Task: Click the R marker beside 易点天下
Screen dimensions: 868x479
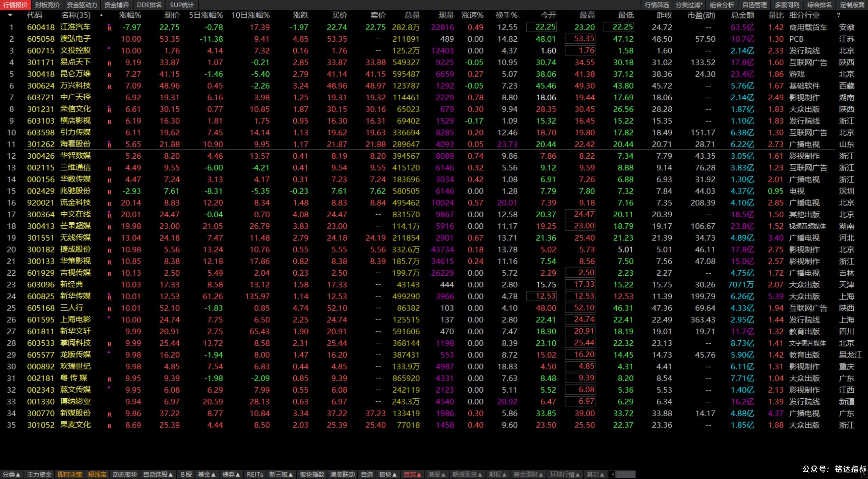Action: tap(110, 63)
